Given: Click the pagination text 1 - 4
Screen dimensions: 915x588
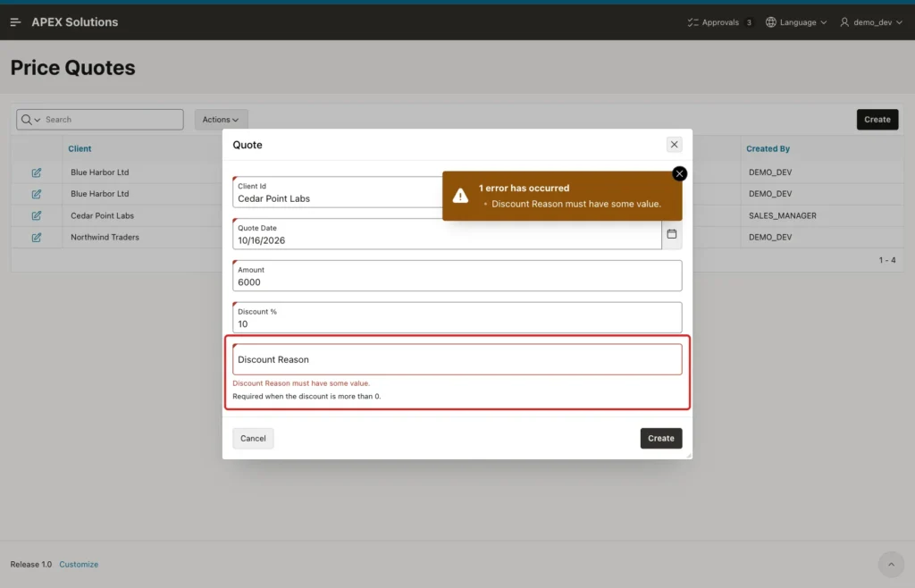Looking at the screenshot, I should click(x=887, y=260).
